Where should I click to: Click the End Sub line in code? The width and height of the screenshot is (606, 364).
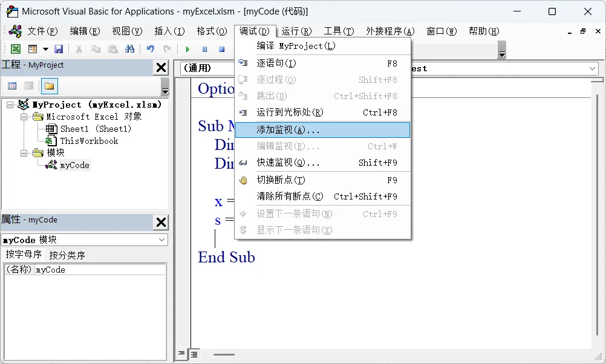point(226,258)
